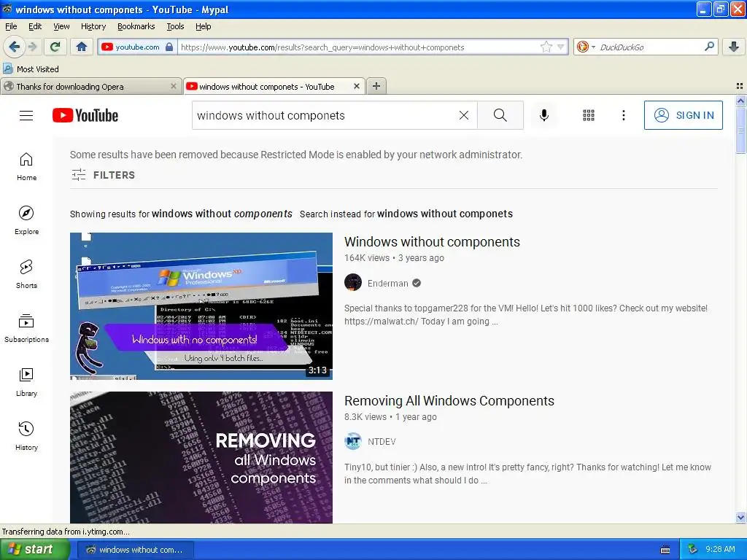This screenshot has width=747, height=560.
Task: Open Windows without components video thumbnail
Action: pyautogui.click(x=201, y=306)
